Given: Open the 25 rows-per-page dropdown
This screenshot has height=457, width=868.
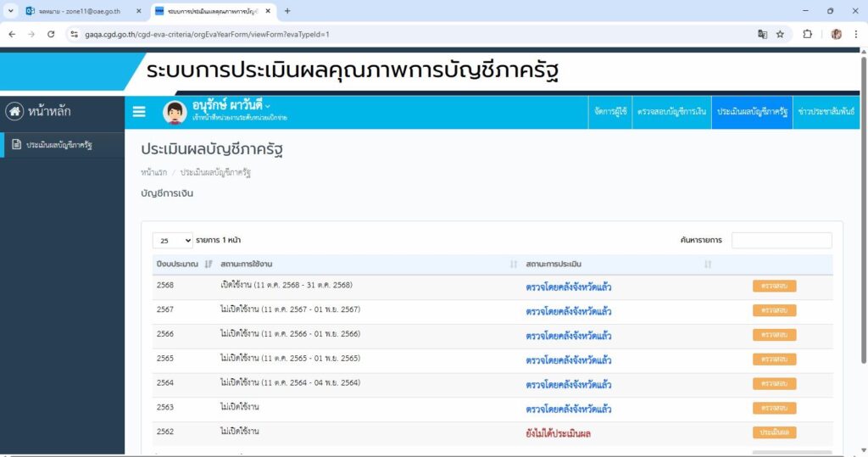Looking at the screenshot, I should (x=172, y=241).
